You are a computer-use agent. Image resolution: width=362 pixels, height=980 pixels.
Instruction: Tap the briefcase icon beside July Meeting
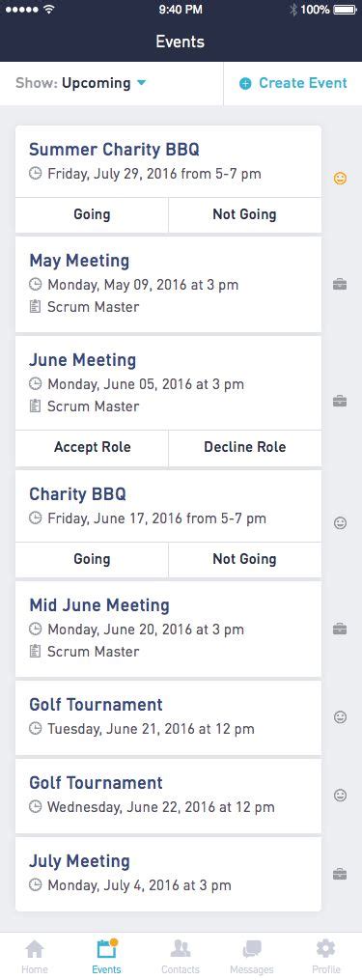pos(340,874)
